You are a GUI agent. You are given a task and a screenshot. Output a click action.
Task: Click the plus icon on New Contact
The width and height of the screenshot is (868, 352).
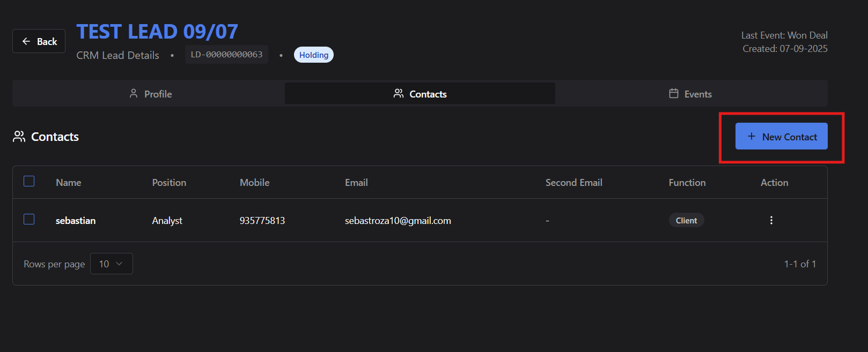coord(752,137)
